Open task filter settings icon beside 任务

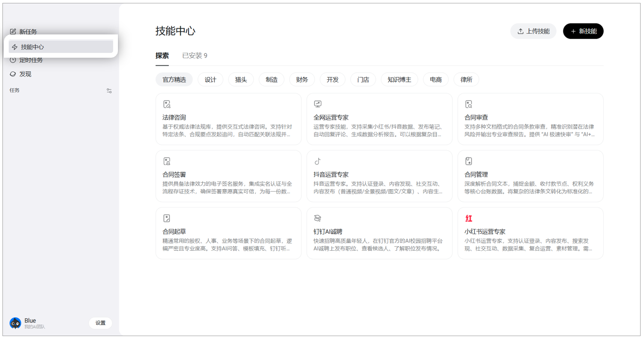[109, 91]
